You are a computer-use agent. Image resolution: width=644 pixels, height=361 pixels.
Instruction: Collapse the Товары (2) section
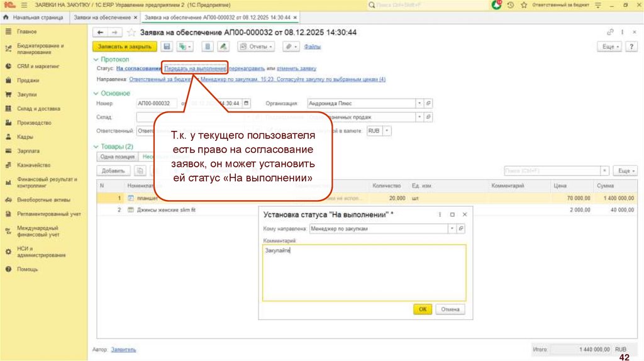point(96,147)
